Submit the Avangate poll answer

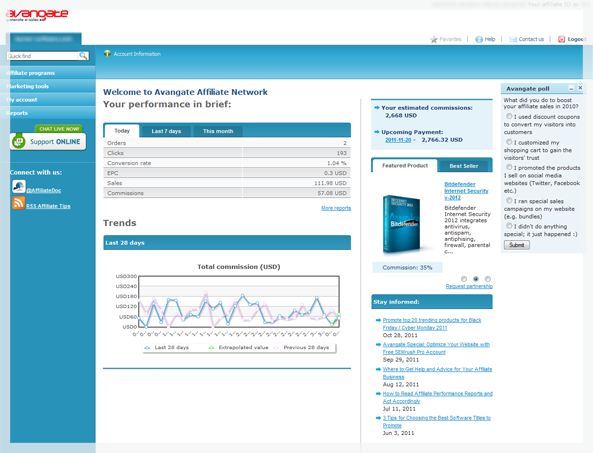(x=517, y=245)
